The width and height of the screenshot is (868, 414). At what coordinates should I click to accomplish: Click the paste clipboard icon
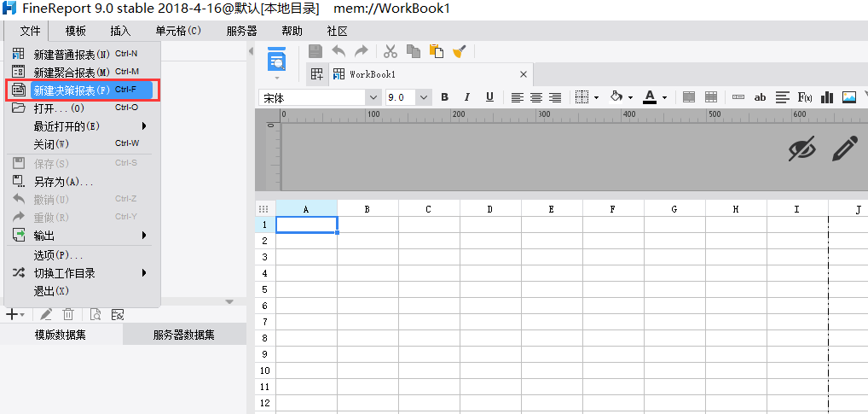point(437,51)
